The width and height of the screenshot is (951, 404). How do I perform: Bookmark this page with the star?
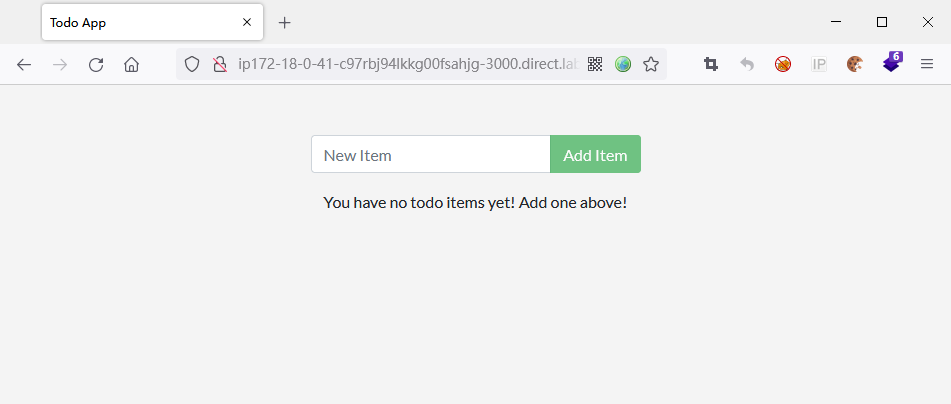tap(651, 65)
